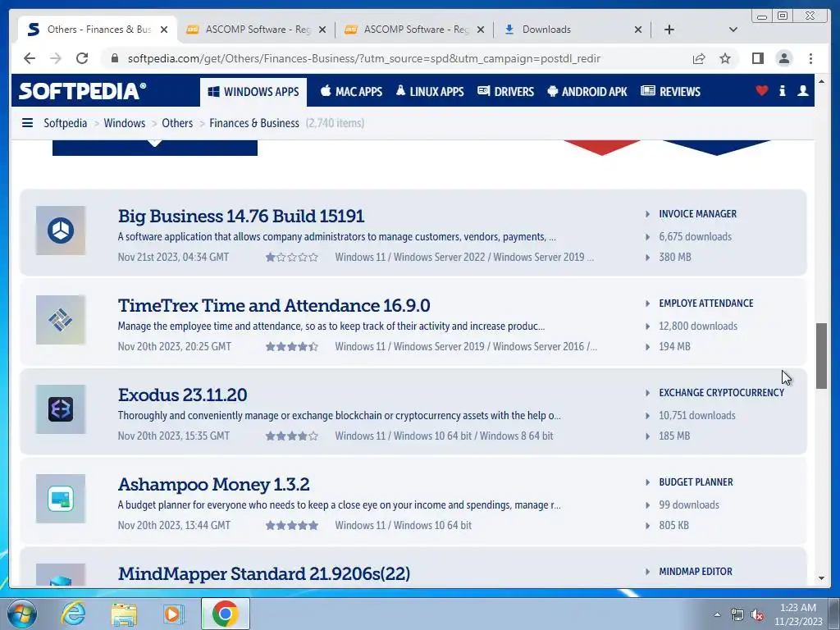Select the Reviews menu
This screenshot has width=840, height=630.
671,92
